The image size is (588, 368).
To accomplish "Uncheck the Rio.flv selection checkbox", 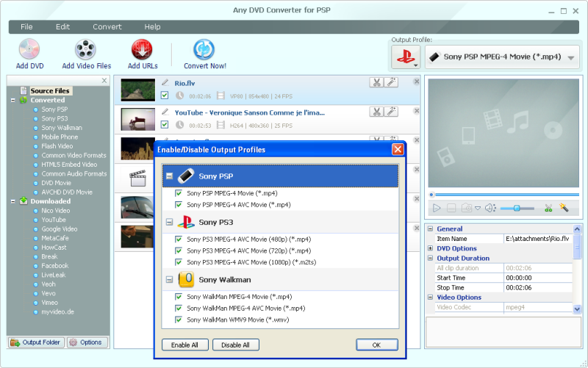I will click(x=164, y=95).
